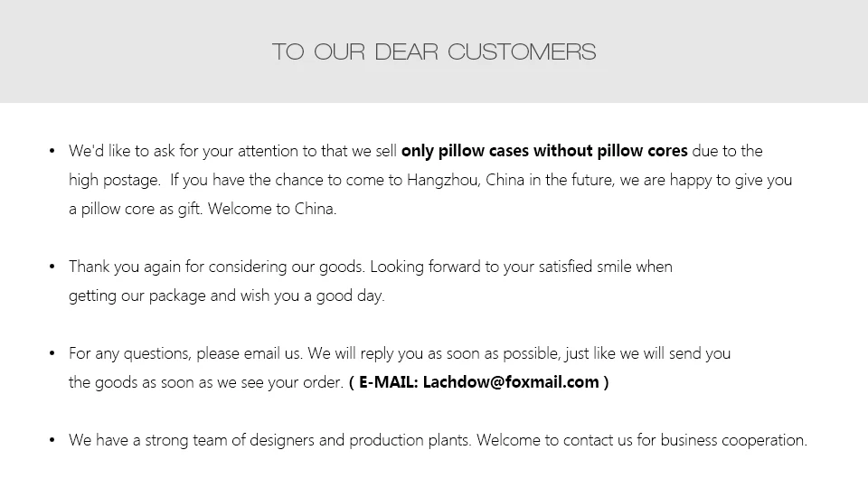Click the fourth bullet point marker
Viewport: 868px width, 497px height.
pos(52,440)
